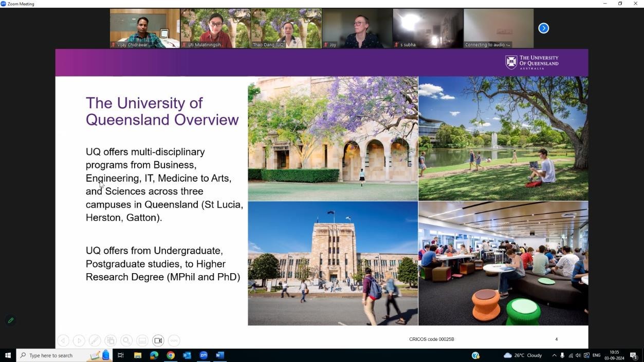Screen dimensions: 644x362
Task: Click the Zoom Meeting title bar icon
Action: tap(3, 4)
